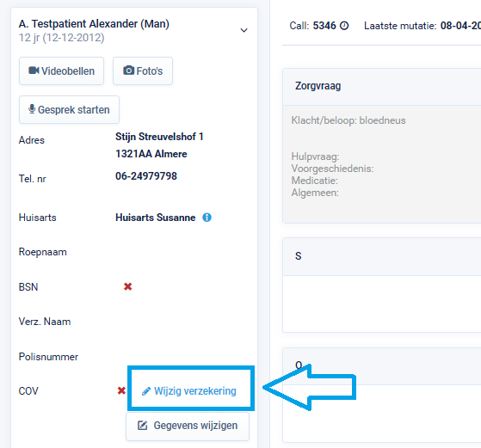
Task: Expand the patient header chevron
Action: click(x=244, y=30)
